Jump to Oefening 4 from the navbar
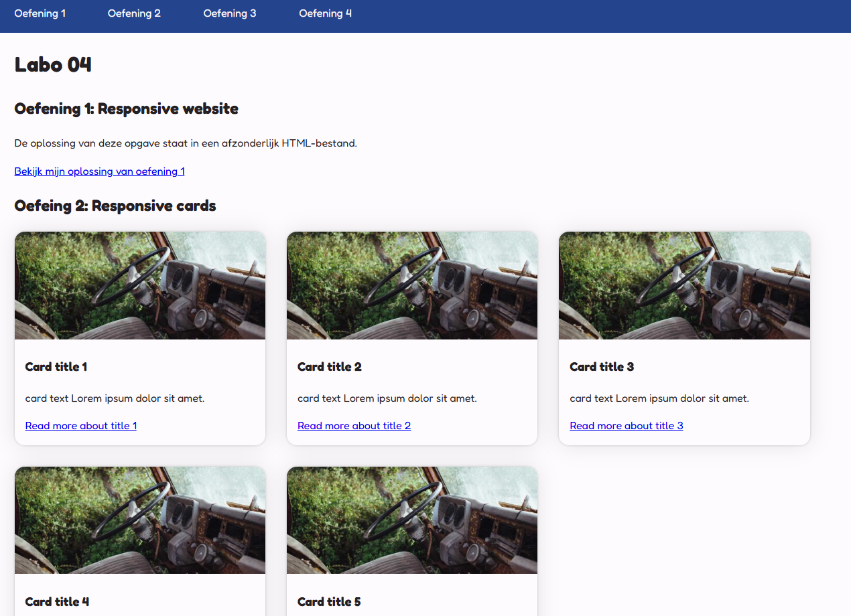 tap(325, 13)
